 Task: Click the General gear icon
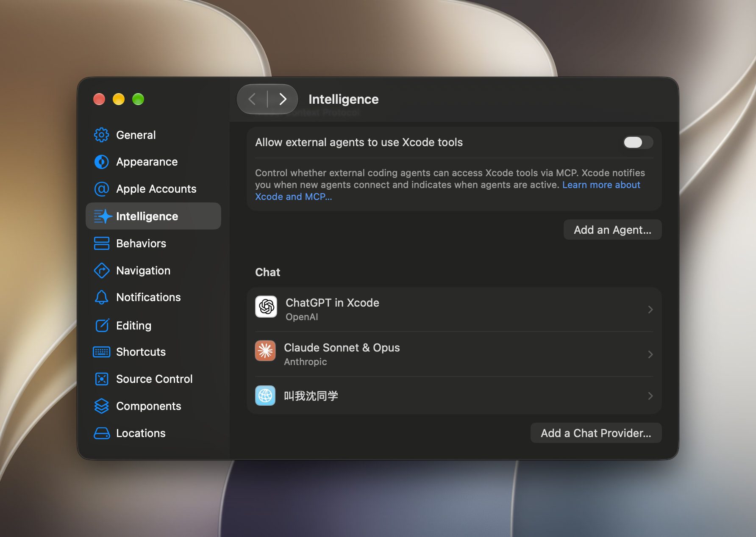(x=101, y=135)
